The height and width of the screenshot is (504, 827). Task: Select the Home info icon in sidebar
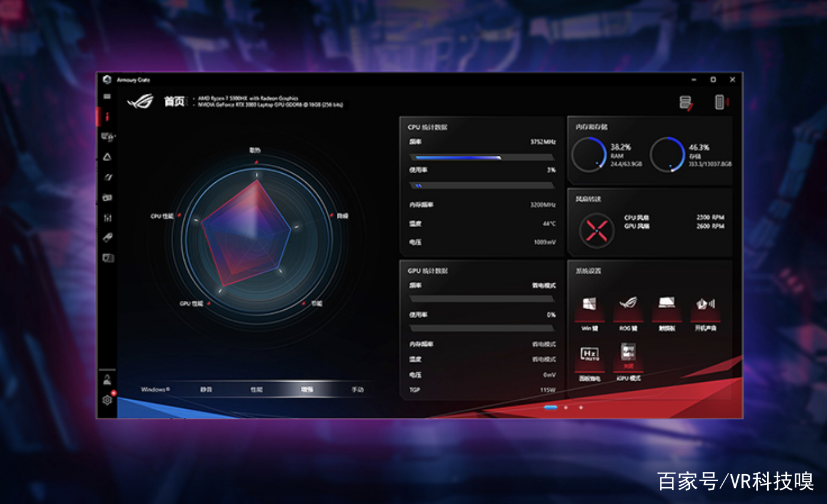(107, 116)
